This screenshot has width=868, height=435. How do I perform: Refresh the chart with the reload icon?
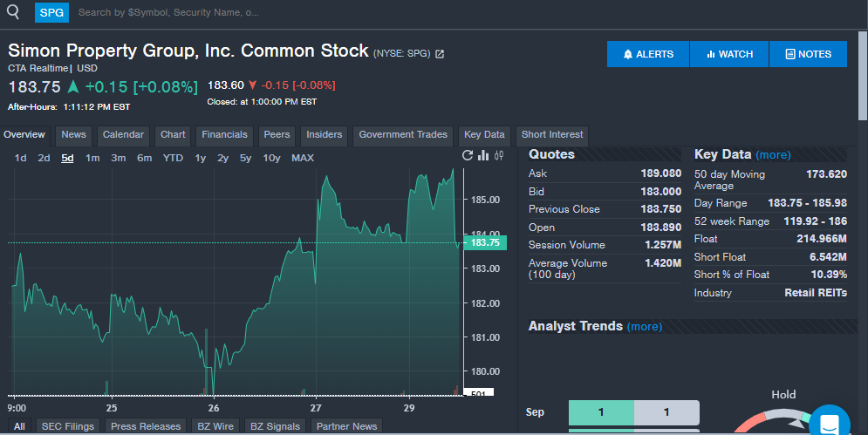pos(467,156)
